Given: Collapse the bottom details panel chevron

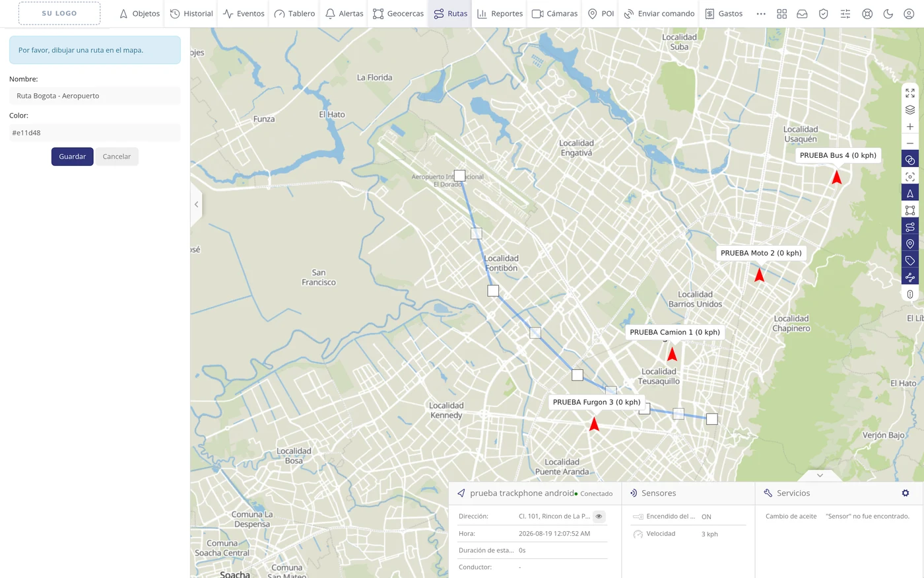Looking at the screenshot, I should tap(820, 475).
